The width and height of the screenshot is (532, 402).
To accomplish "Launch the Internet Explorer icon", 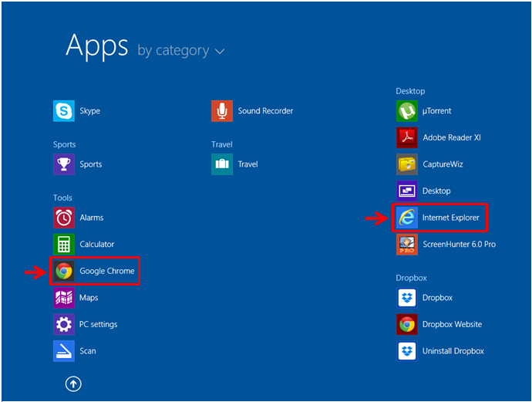I will (x=407, y=218).
